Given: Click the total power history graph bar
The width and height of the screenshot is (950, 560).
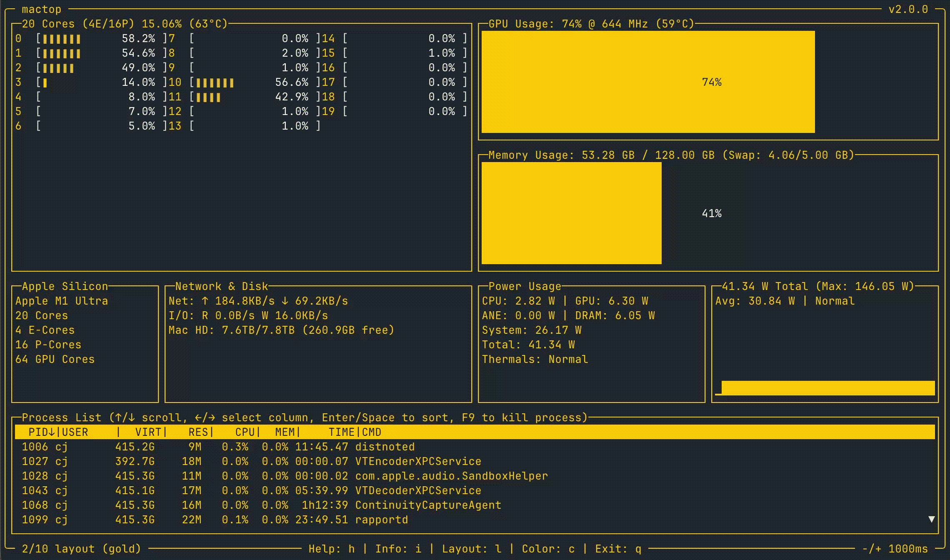Looking at the screenshot, I should (827, 387).
